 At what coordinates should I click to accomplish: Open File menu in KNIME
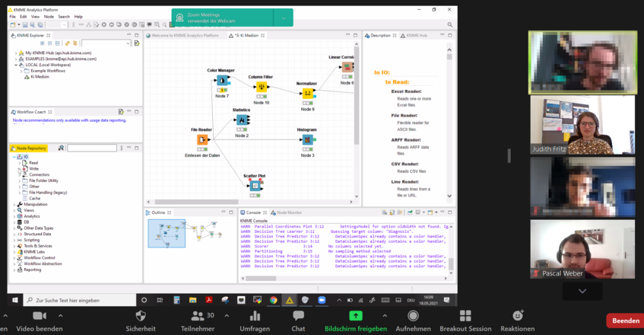tap(13, 17)
